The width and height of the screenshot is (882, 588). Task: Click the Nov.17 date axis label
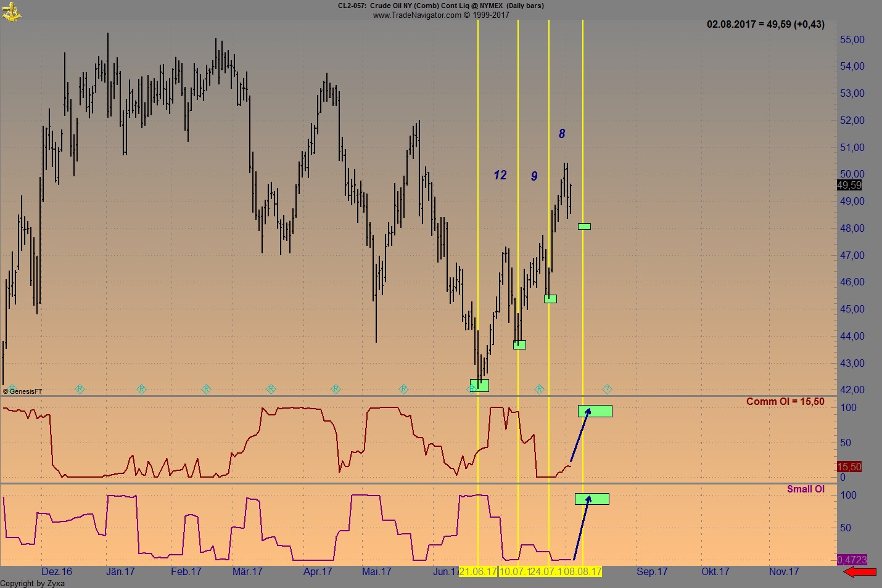click(784, 572)
